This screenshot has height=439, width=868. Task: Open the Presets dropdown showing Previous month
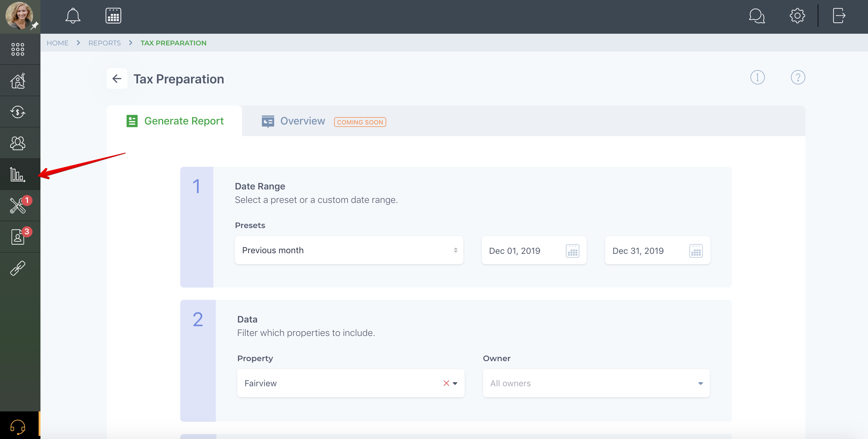[x=349, y=250]
